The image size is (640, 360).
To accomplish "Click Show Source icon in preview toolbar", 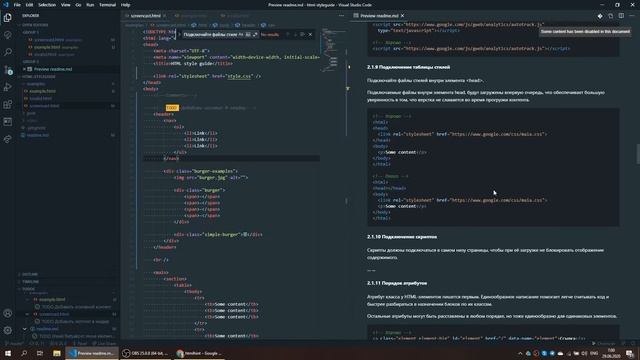I will tap(610, 16).
